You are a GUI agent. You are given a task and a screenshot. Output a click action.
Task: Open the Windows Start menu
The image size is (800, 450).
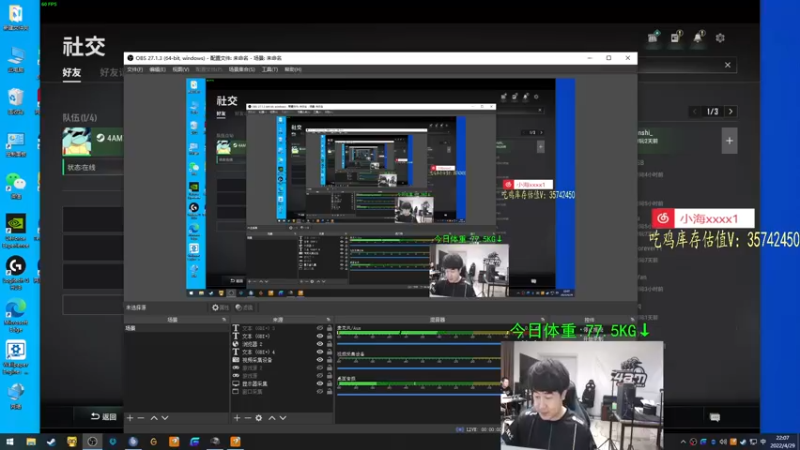(10, 442)
